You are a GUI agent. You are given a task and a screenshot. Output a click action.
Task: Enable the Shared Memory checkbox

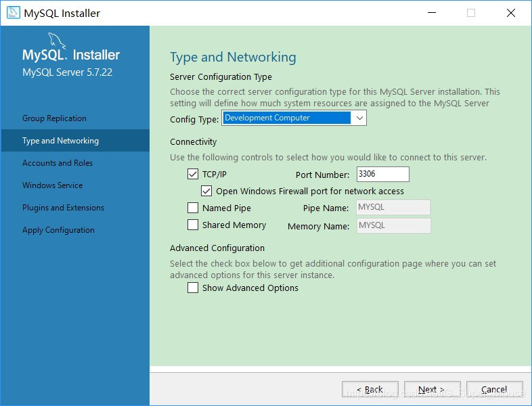tap(193, 225)
